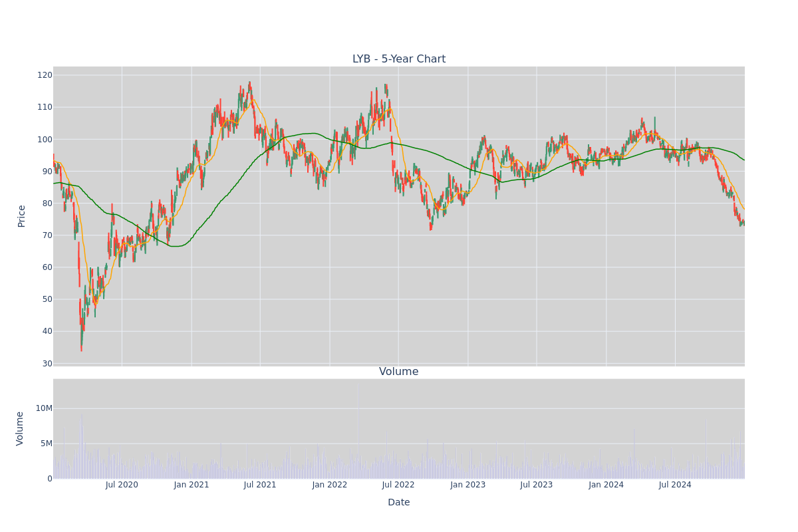Click the 120 price tick label
Screen dimensions: 798x532
coord(45,75)
